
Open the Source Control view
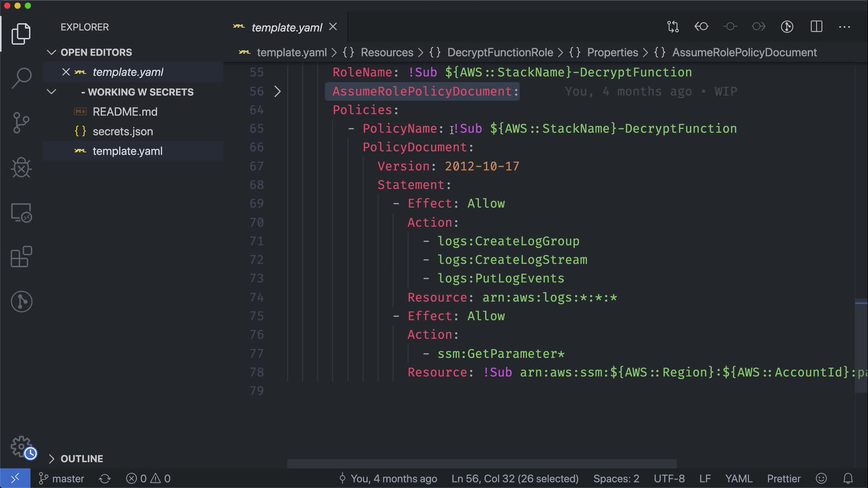[21, 123]
